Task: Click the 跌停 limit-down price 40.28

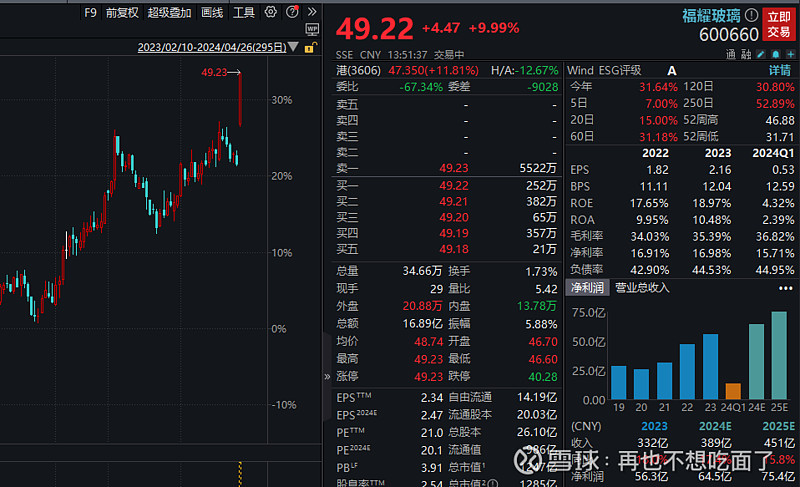Action: [x=543, y=376]
